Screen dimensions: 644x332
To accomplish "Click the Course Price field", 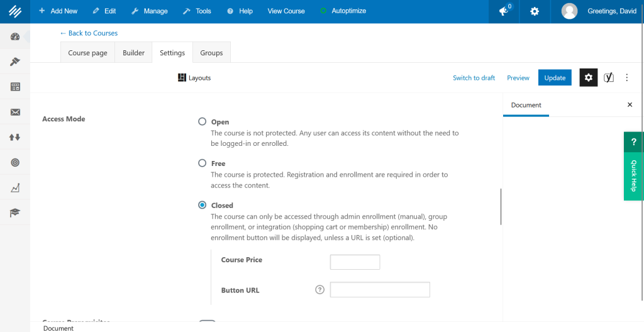I will pyautogui.click(x=355, y=262).
